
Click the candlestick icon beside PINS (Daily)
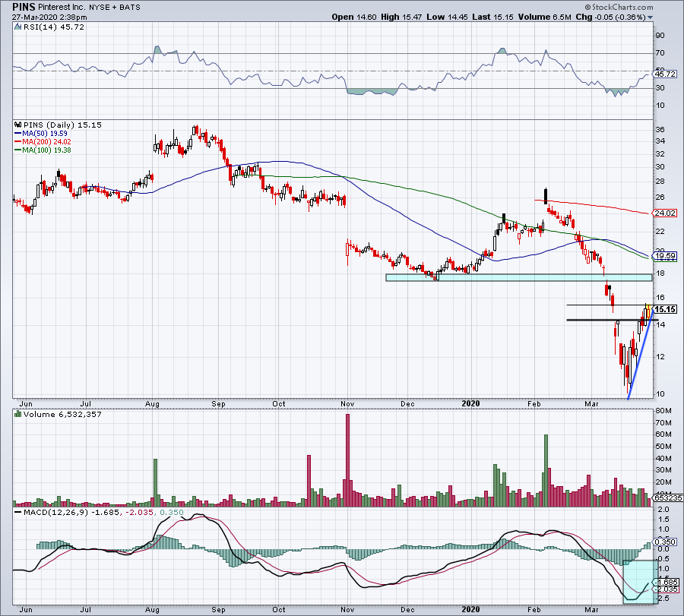tap(18, 125)
